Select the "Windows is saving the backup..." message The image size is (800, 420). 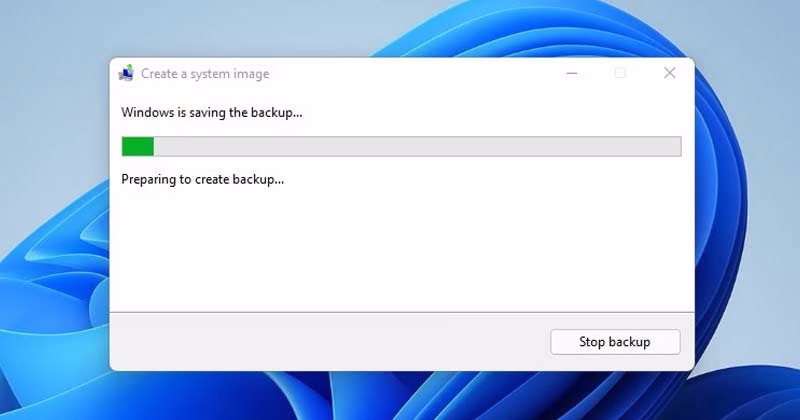tap(211, 113)
